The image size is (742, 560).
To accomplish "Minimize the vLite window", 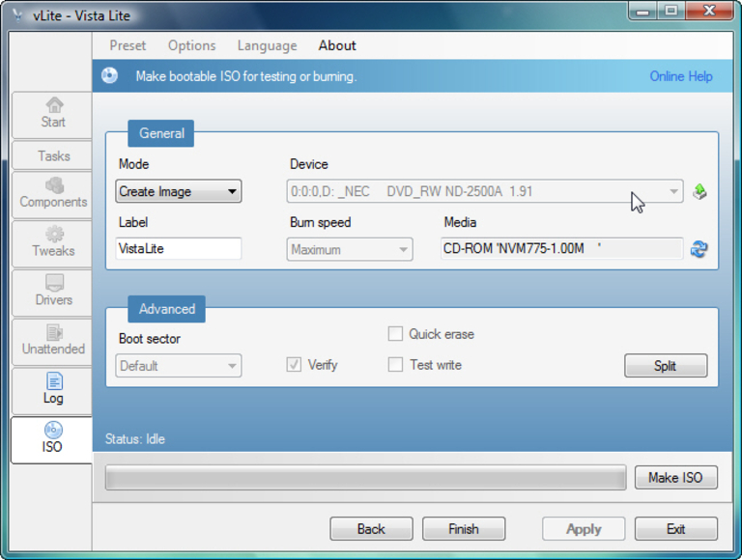I will [642, 11].
